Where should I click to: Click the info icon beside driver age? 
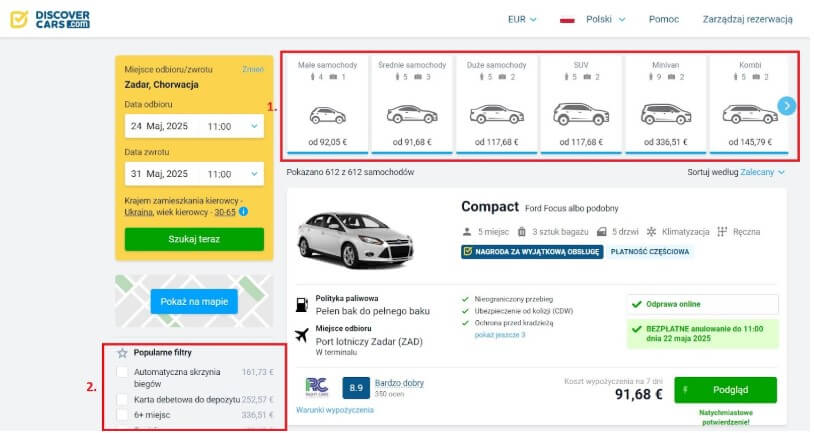click(244, 212)
